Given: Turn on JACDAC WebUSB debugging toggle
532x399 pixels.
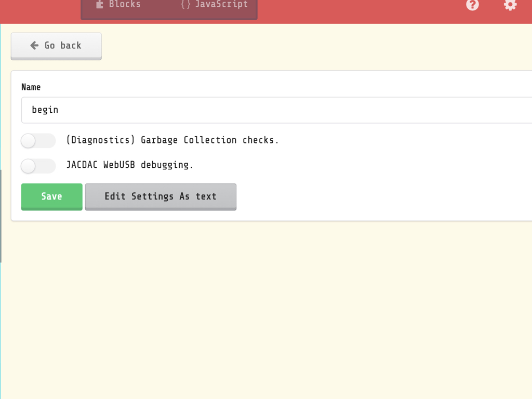Looking at the screenshot, I should coord(38,166).
